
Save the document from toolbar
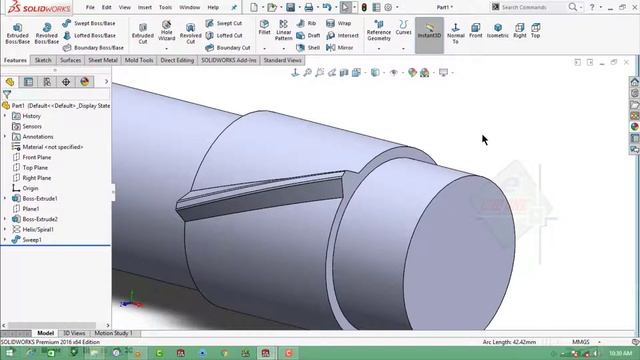pos(290,7)
